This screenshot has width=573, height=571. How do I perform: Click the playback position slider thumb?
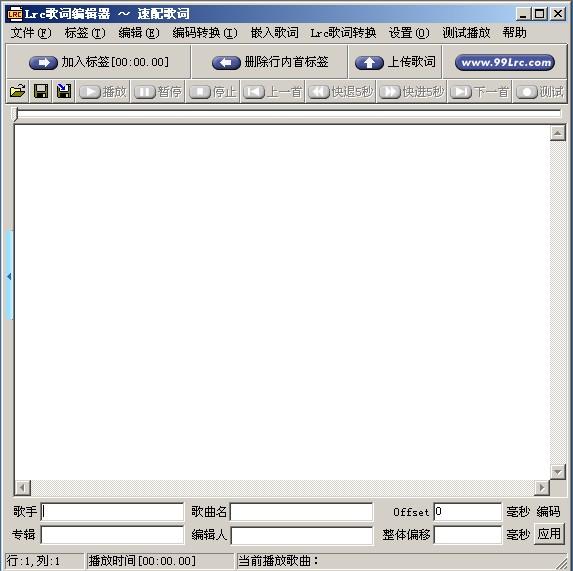(x=15, y=114)
